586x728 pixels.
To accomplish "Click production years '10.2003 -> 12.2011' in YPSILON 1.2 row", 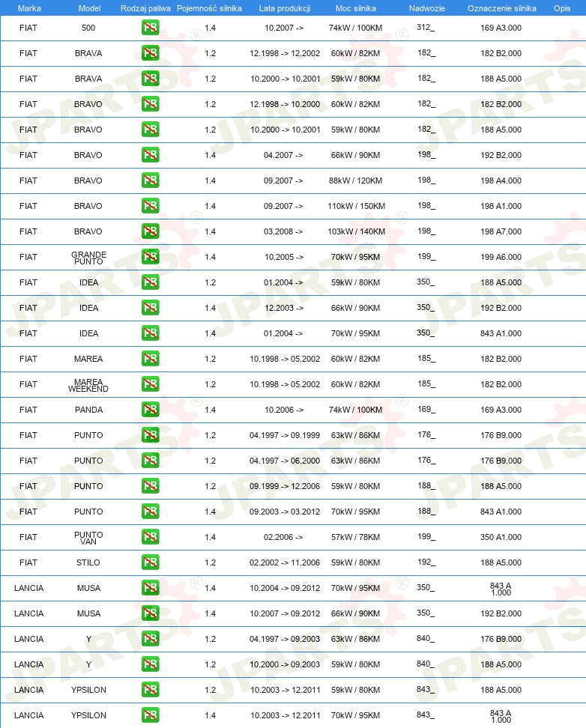I will (286, 690).
